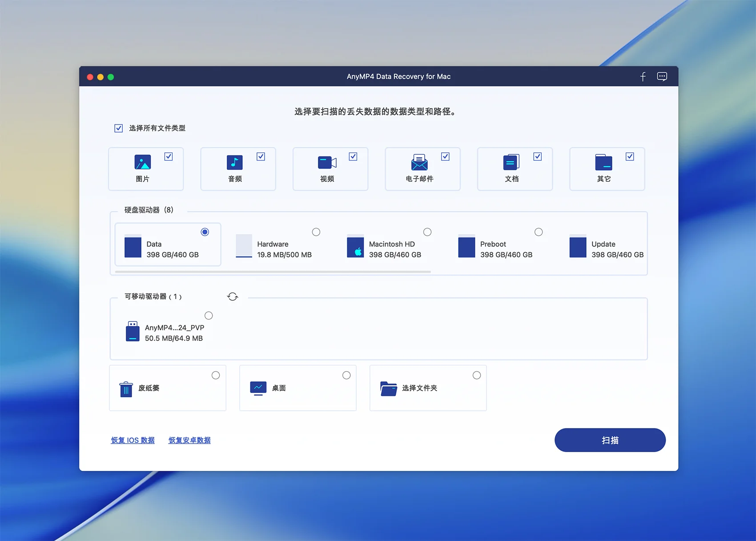Click the 废纸篓 trash bin icon
This screenshot has width=756, height=541.
126,389
